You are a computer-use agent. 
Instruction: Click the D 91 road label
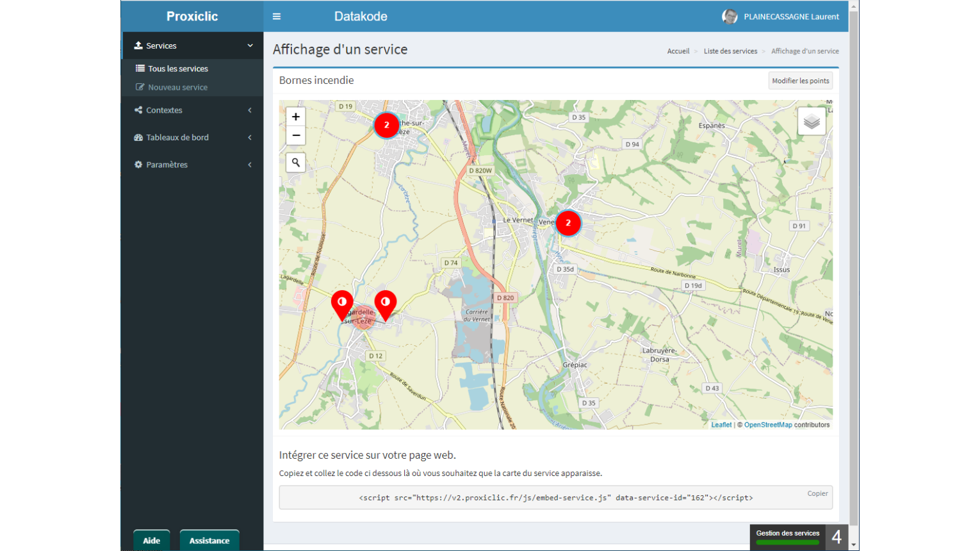click(799, 226)
